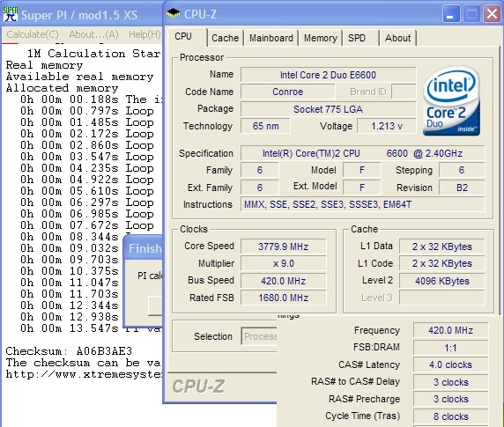
Task: Open the Calculate(C) menu
Action: coord(33,34)
